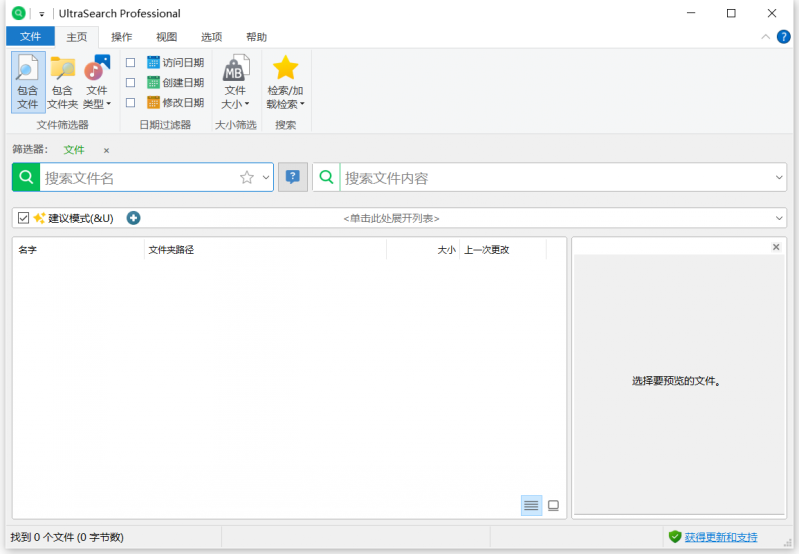The width and height of the screenshot is (799, 554).
Task: Click the 选择要预览的文件 preview message
Action: coord(676,381)
